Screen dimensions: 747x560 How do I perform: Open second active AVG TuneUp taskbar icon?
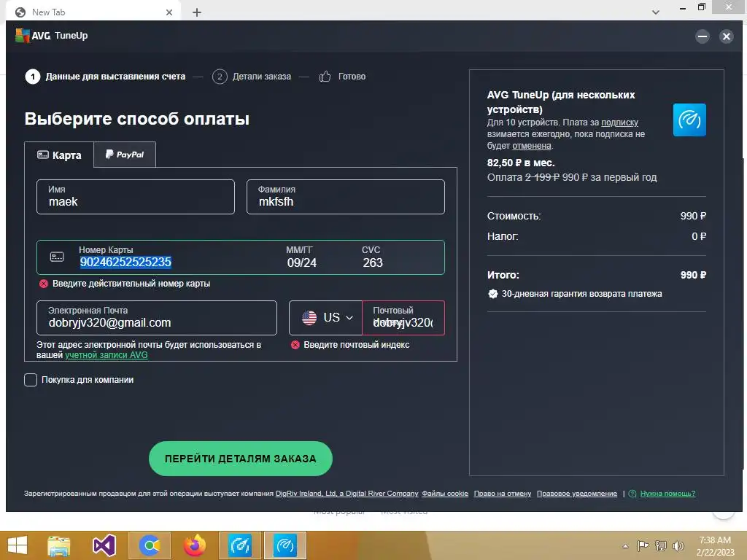pyautogui.click(x=285, y=545)
